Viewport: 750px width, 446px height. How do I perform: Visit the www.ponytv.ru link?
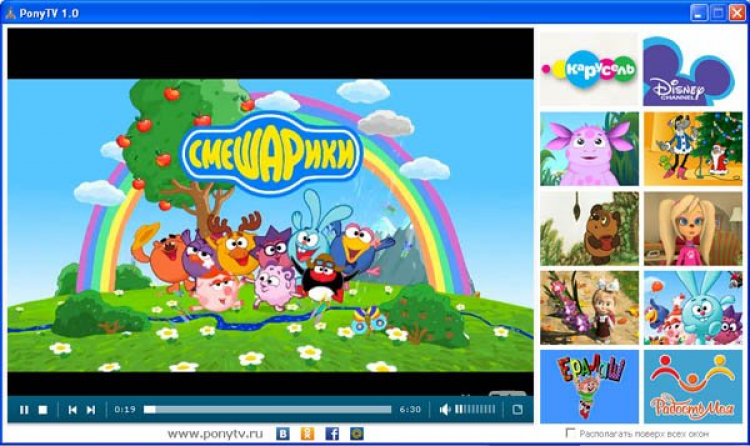pyautogui.click(x=215, y=434)
